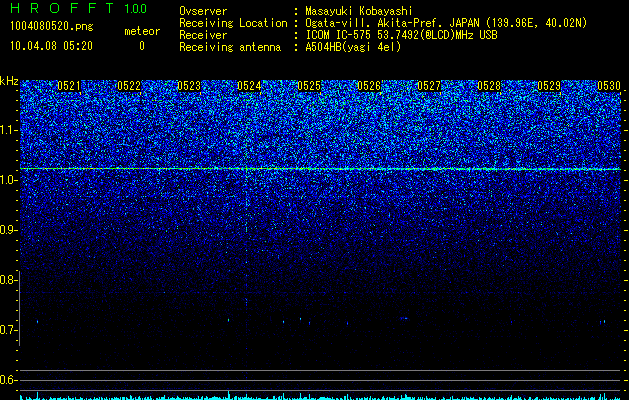
Task: Click the 1.0 frequency axis label
Action: pyautogui.click(x=8, y=180)
